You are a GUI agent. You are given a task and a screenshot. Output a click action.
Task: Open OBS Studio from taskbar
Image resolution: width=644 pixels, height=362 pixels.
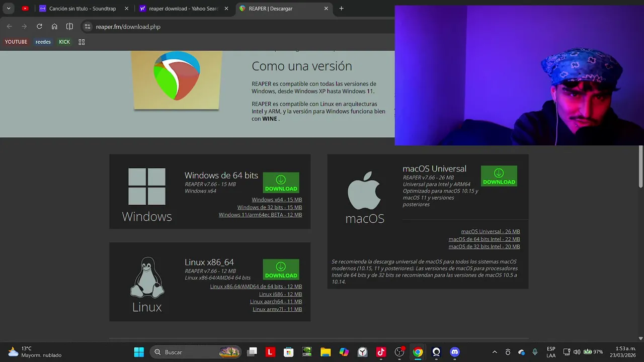pyautogui.click(x=399, y=352)
